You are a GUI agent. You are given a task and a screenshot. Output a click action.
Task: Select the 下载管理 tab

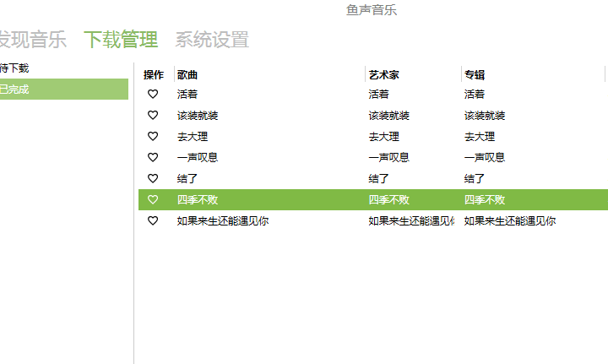pyautogui.click(x=121, y=40)
